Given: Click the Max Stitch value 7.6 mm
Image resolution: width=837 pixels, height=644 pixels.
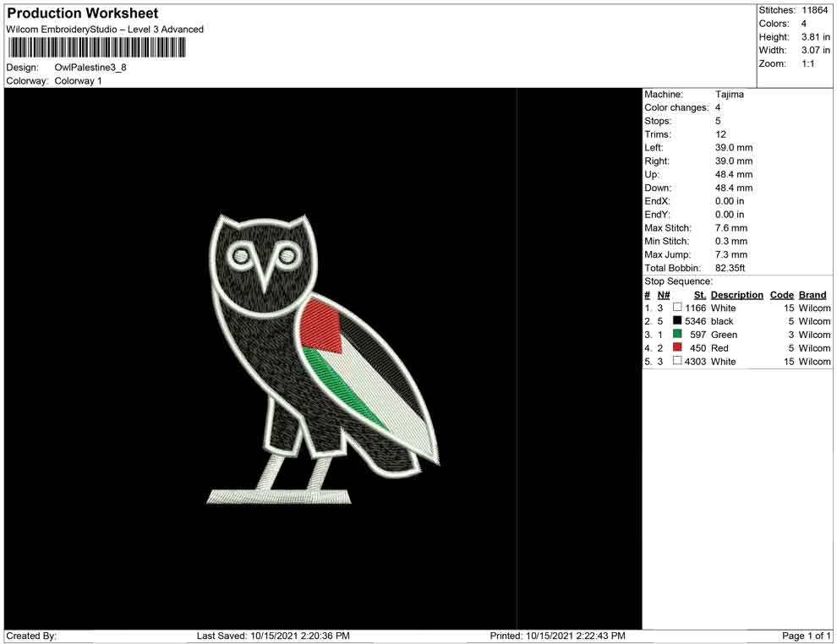Looking at the screenshot, I should (731, 228).
